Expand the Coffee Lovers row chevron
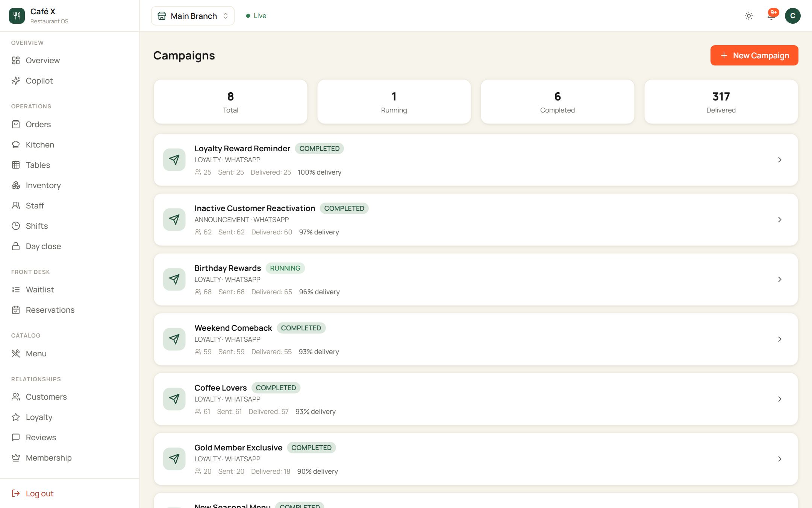The width and height of the screenshot is (812, 508). (x=780, y=399)
